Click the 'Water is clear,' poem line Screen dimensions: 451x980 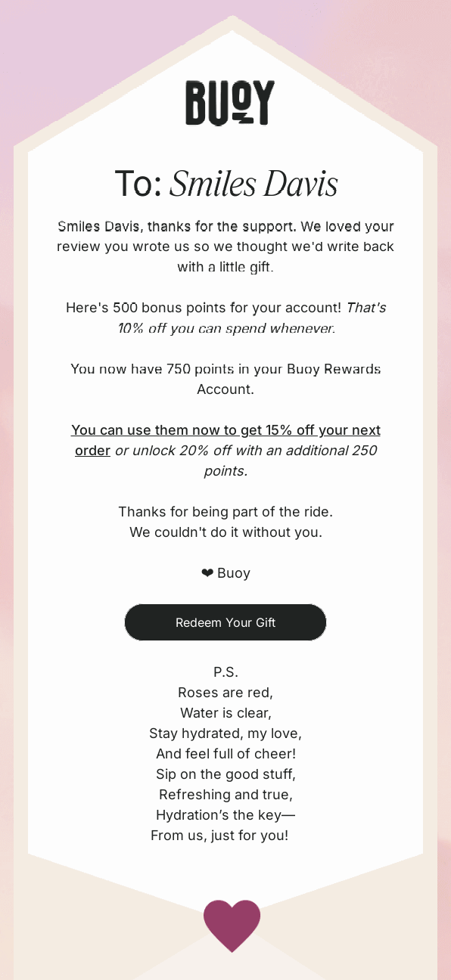225,713
